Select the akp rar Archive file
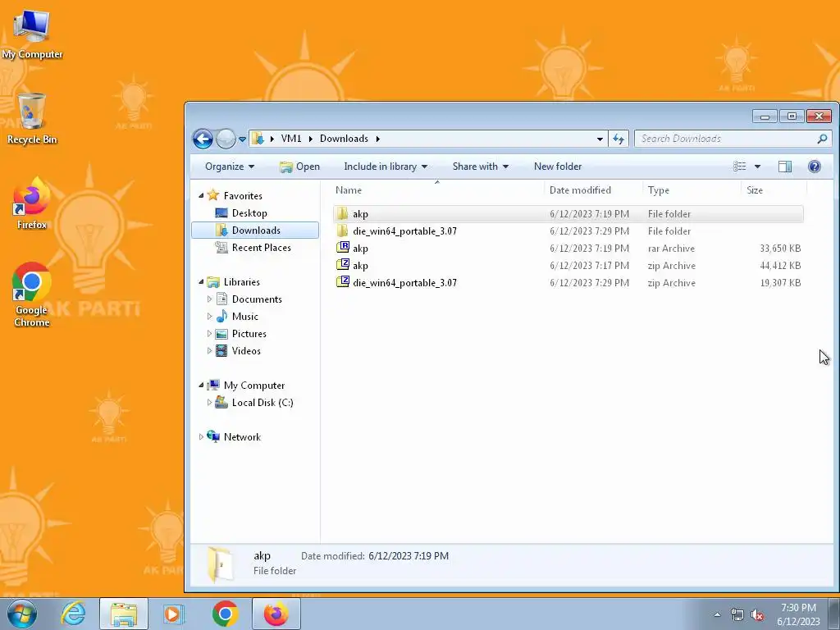Viewport: 840px width, 630px height. [x=568, y=248]
